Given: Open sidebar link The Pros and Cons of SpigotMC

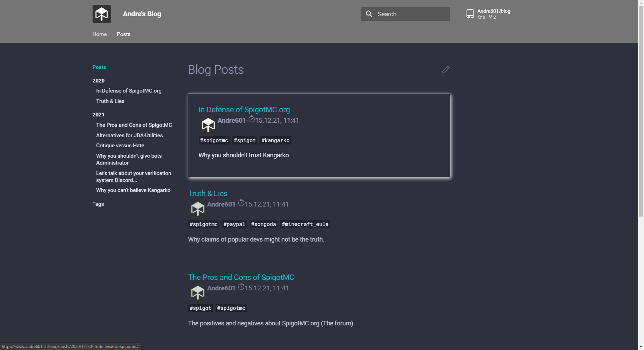Looking at the screenshot, I should click(x=134, y=125).
